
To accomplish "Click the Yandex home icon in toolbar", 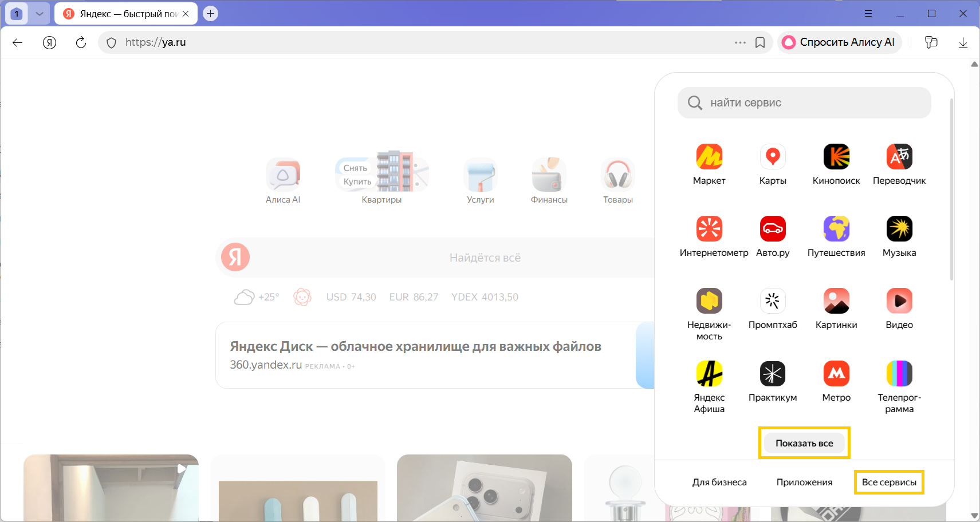I will pyautogui.click(x=49, y=42).
